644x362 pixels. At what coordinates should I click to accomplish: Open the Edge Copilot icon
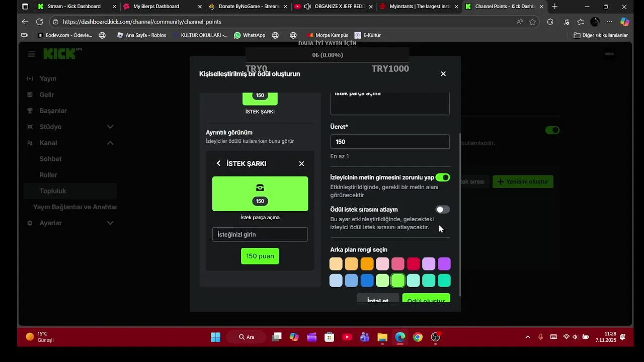coord(625,22)
